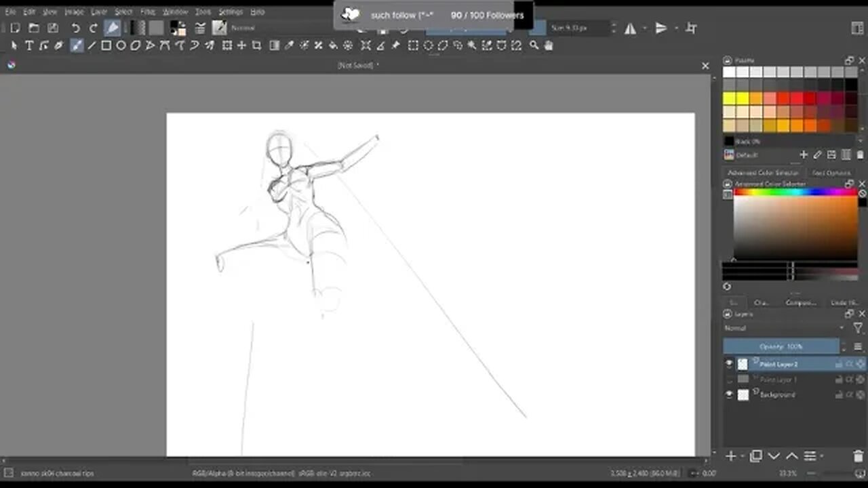
Task: Select the Pan hand tool
Action: tap(549, 45)
